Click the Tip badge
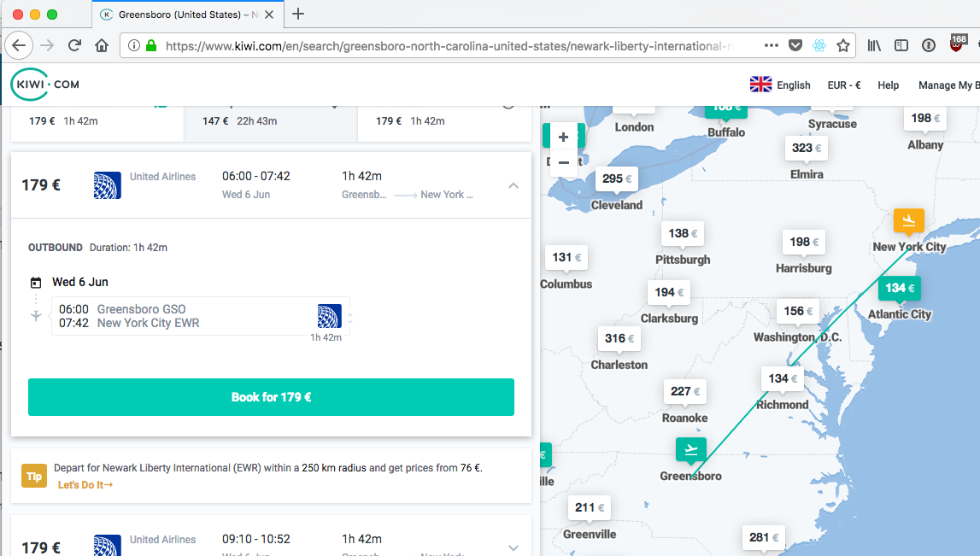980x556 pixels. pyautogui.click(x=34, y=476)
